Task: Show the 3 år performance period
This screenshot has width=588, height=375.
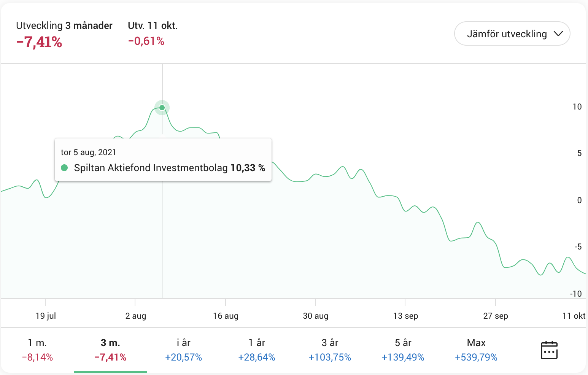Action: (330, 350)
